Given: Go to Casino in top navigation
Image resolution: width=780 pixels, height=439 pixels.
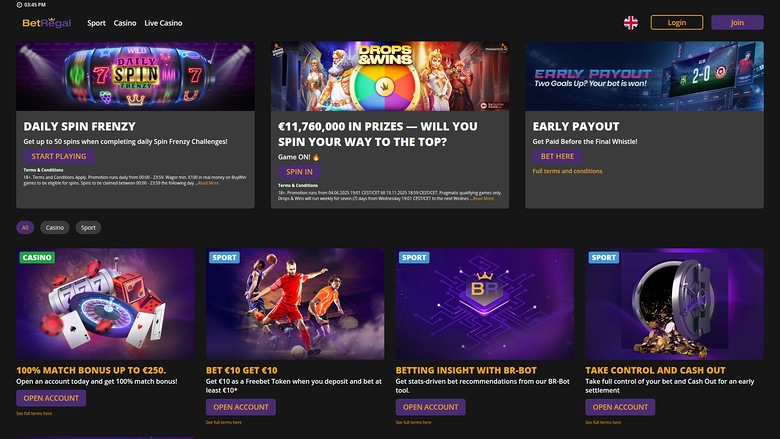Looking at the screenshot, I should (x=125, y=22).
